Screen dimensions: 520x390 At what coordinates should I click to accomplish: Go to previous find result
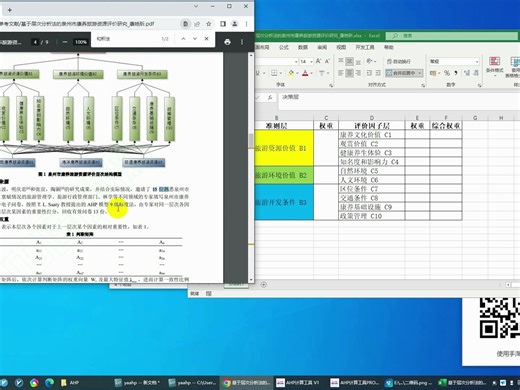tap(183, 39)
